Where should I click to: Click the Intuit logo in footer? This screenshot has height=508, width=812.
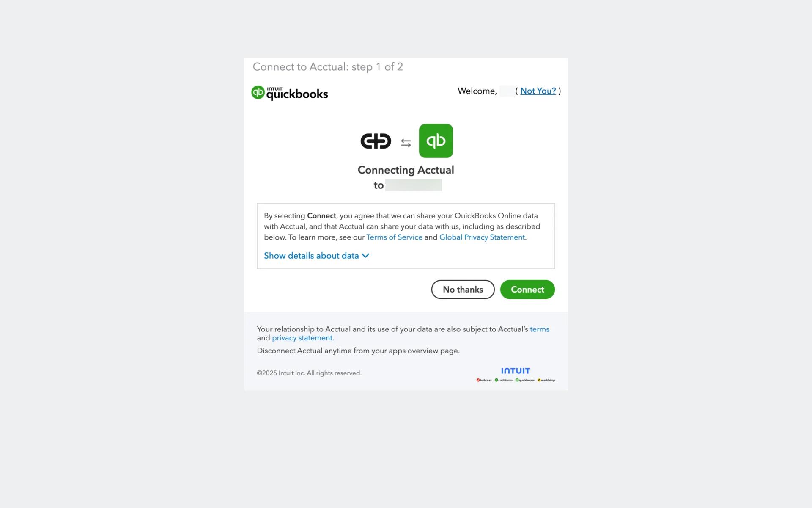pos(516,371)
